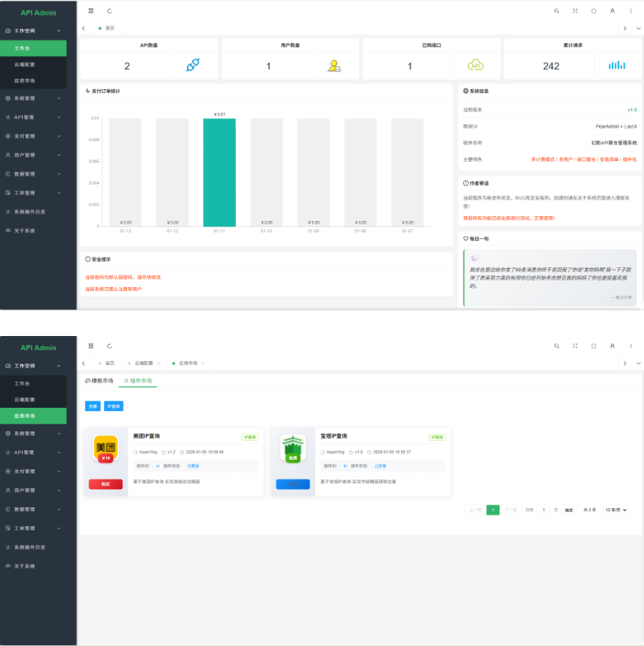Click the search icon on the dashboard screen header
This screenshot has height=646, width=644.
(556, 11)
